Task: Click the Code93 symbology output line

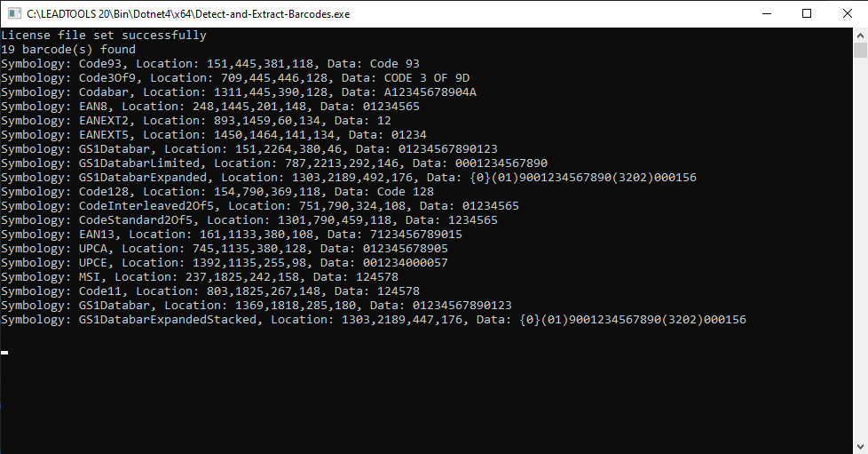Action: click(210, 64)
